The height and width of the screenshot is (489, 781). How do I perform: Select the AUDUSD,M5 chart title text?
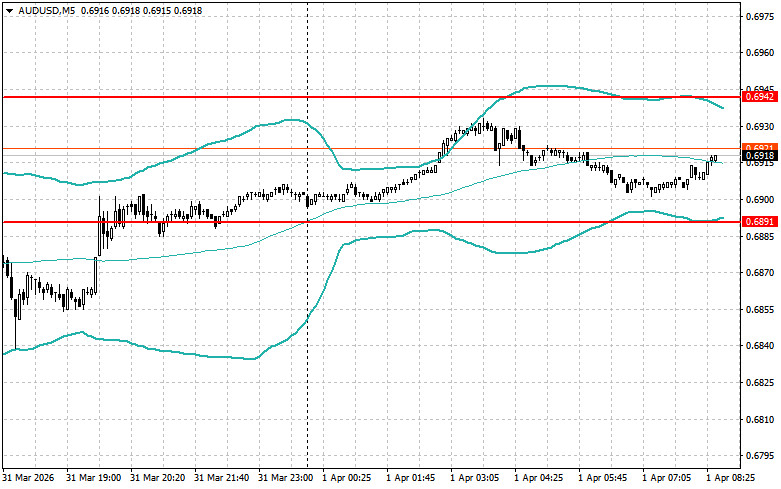(x=47, y=10)
